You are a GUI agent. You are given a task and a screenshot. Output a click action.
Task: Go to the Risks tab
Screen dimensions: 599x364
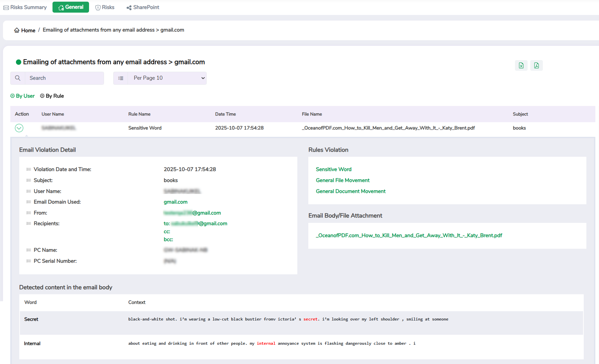[x=105, y=7]
